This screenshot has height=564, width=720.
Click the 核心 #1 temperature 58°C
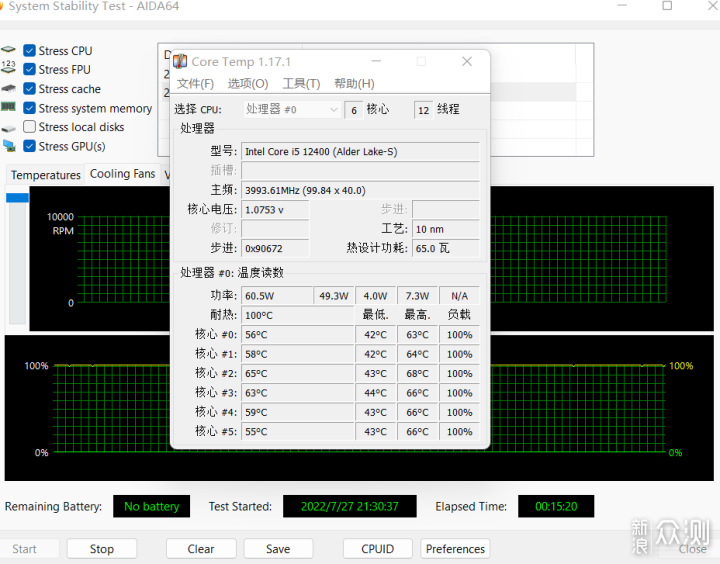tap(298, 354)
